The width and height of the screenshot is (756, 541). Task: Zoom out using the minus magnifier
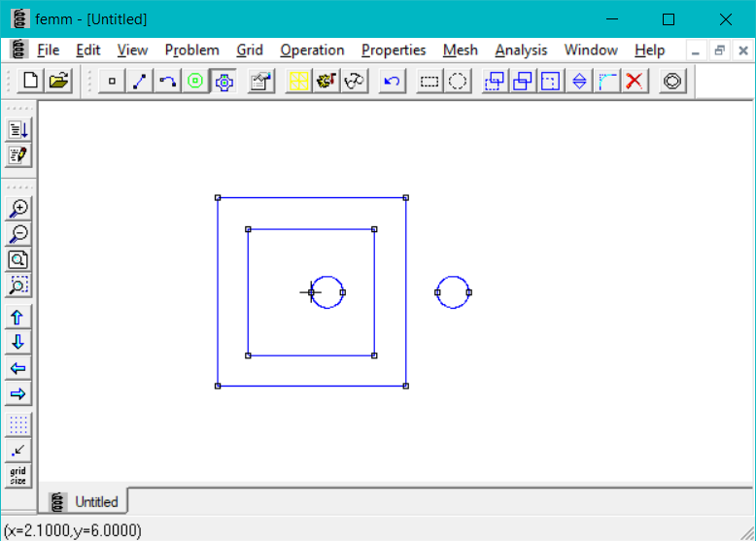click(18, 234)
